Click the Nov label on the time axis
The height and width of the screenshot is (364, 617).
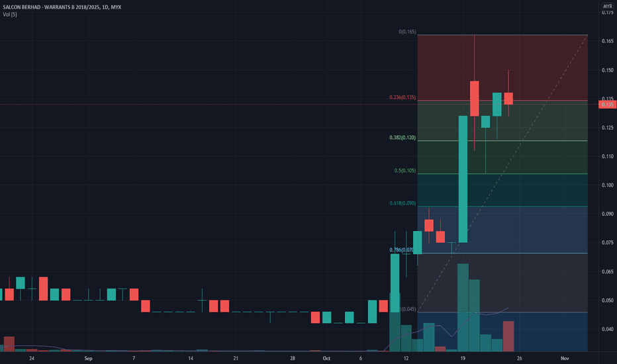[565, 359]
